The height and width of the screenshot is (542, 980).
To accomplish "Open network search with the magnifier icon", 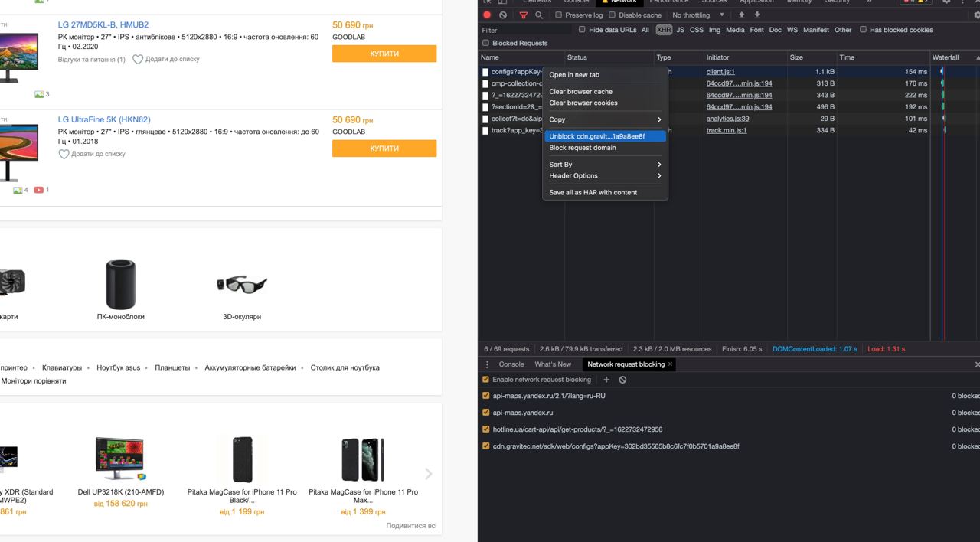I will (539, 15).
